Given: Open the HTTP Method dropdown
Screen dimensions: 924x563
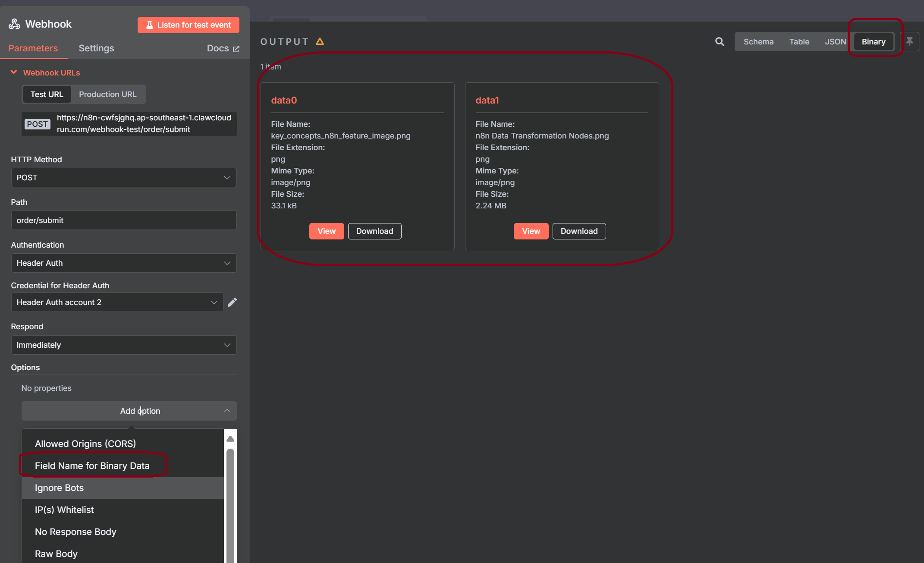Looking at the screenshot, I should (x=123, y=178).
